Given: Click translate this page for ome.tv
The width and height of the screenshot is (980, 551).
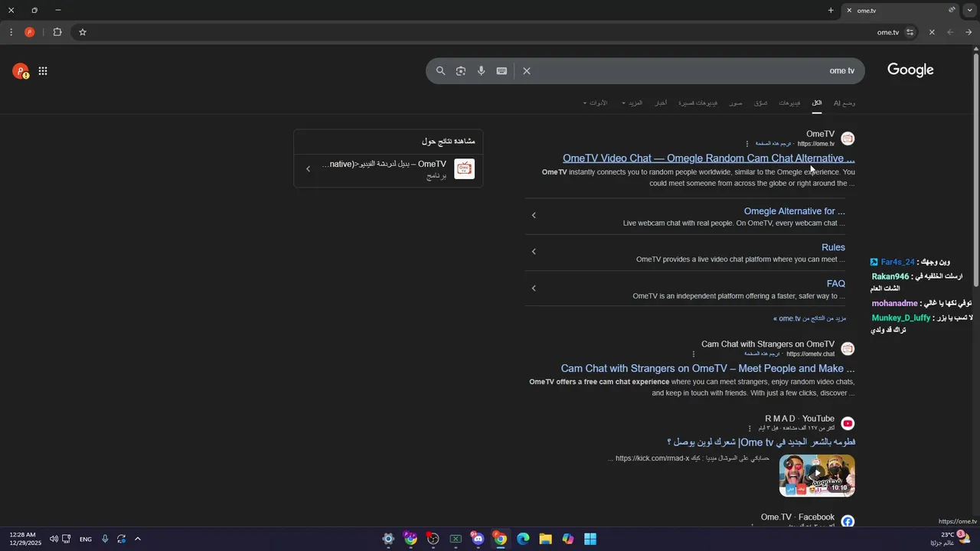Looking at the screenshot, I should point(773,144).
